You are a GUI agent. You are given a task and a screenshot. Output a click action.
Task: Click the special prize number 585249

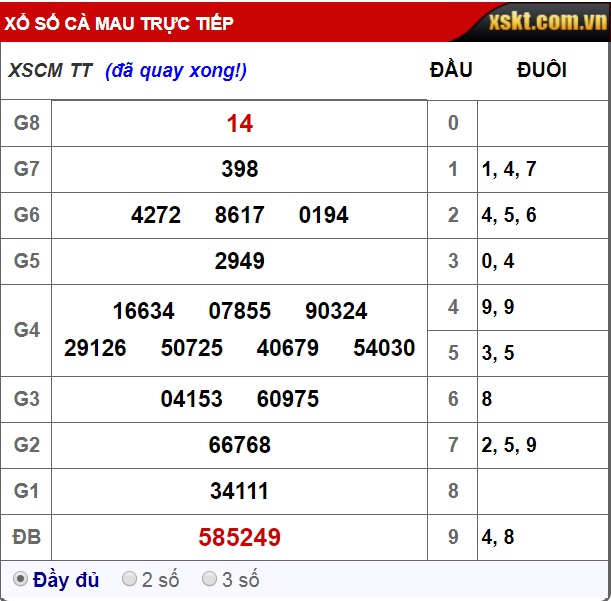[239, 538]
